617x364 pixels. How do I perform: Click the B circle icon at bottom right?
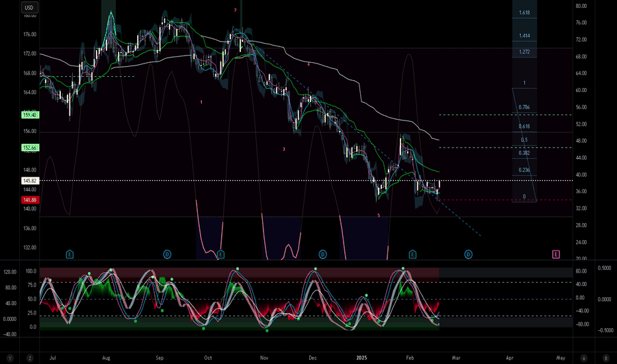[606, 358]
